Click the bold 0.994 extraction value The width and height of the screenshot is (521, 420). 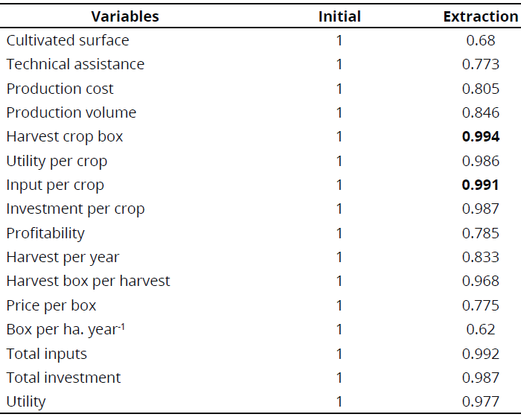coord(481,136)
